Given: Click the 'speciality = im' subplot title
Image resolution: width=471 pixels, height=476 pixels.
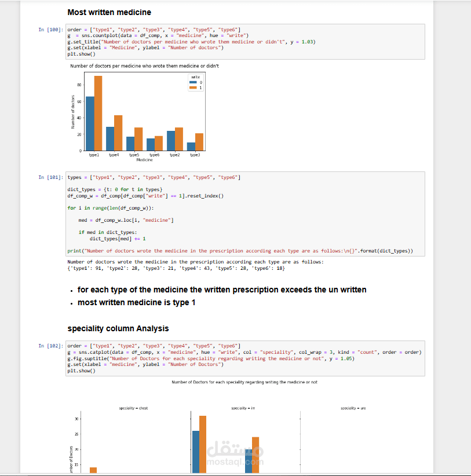Looking at the screenshot, I should pyautogui.click(x=243, y=408).
